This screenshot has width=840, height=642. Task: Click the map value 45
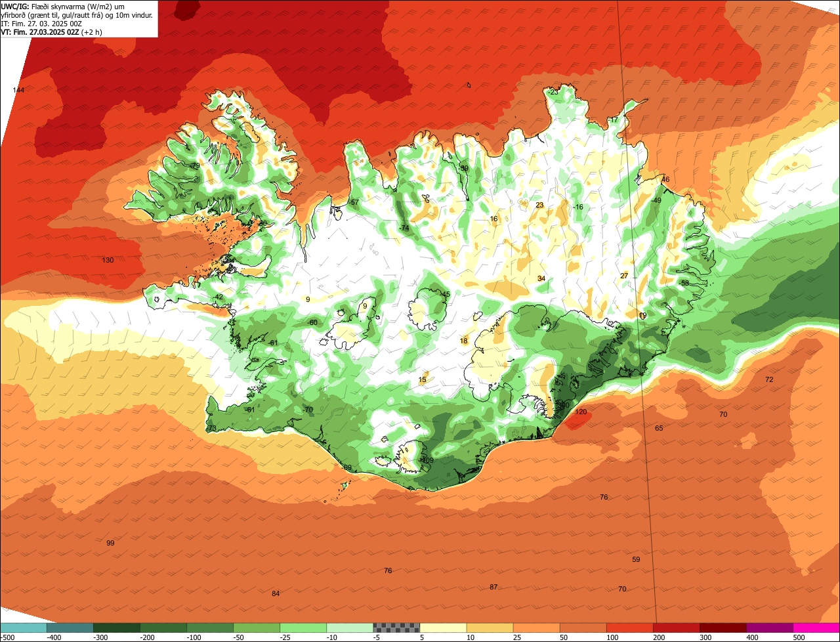click(446, 294)
